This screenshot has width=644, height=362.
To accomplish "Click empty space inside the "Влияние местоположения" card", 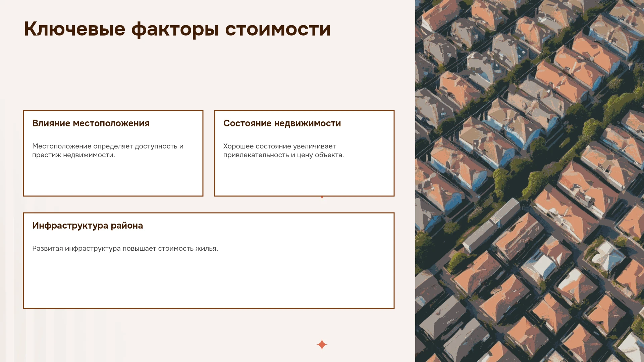I will pyautogui.click(x=113, y=178).
